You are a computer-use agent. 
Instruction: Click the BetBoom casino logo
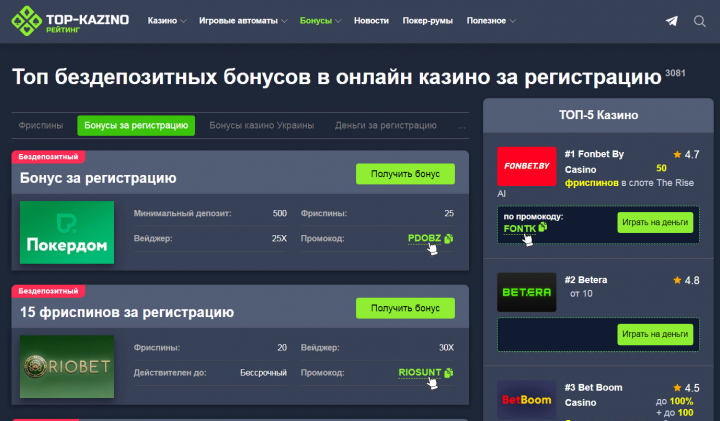tap(526, 399)
